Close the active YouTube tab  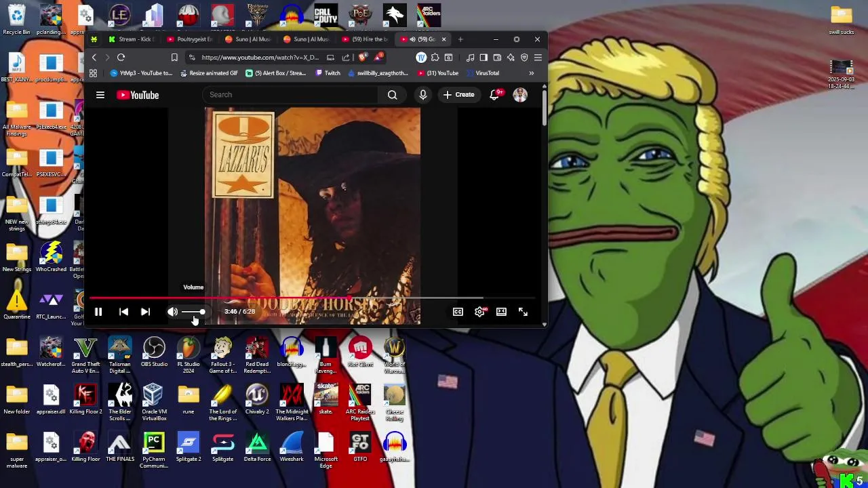click(444, 39)
